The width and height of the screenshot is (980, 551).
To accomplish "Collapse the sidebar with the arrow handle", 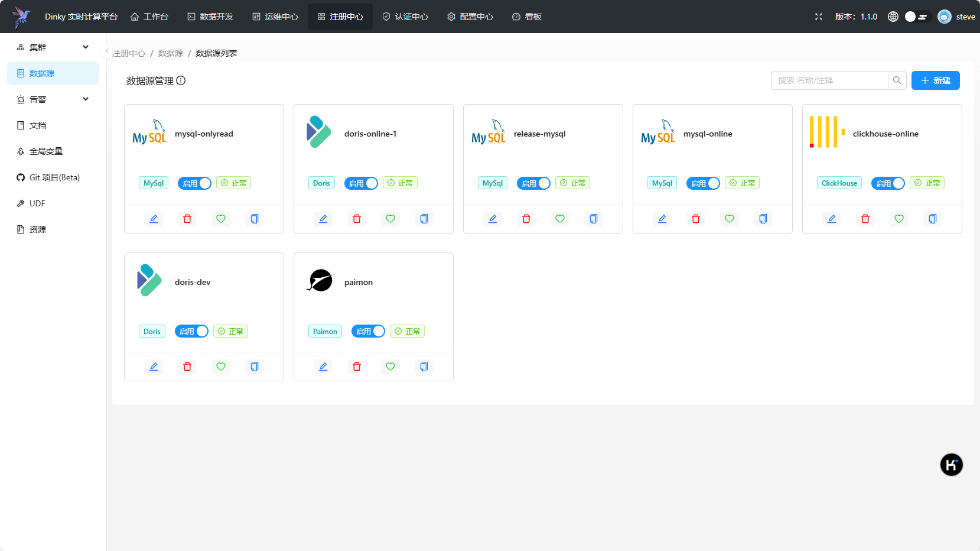I will pyautogui.click(x=107, y=51).
